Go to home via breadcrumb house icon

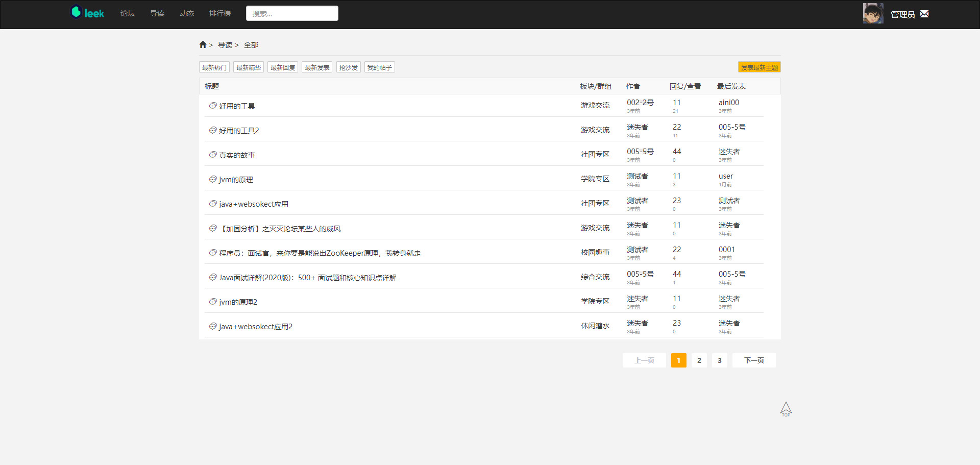click(x=203, y=45)
